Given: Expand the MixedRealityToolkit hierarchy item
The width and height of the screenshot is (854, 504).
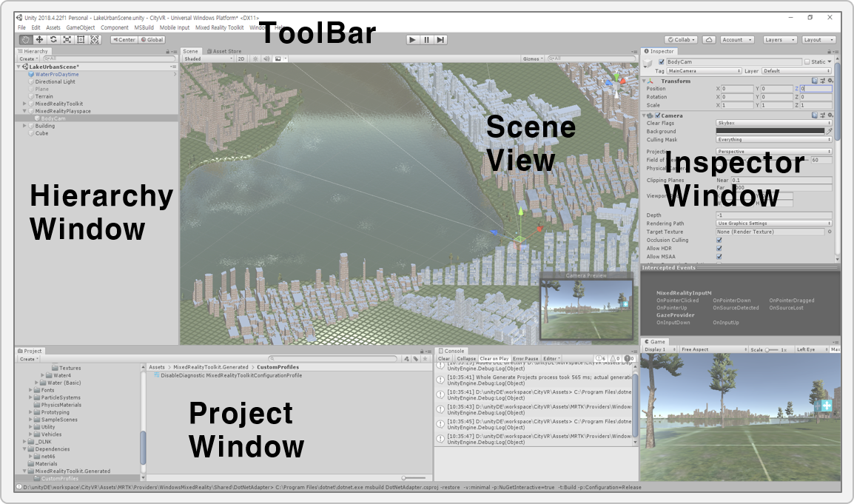Looking at the screenshot, I should pos(24,104).
